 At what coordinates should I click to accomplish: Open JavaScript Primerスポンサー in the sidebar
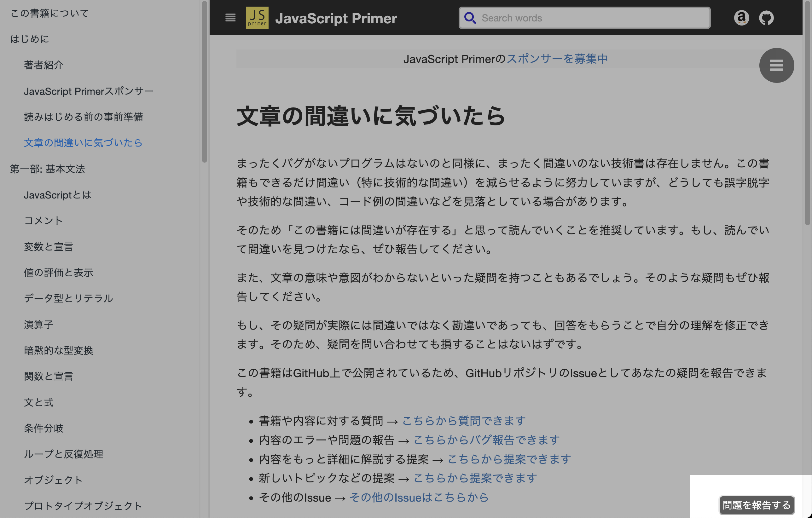pos(88,91)
